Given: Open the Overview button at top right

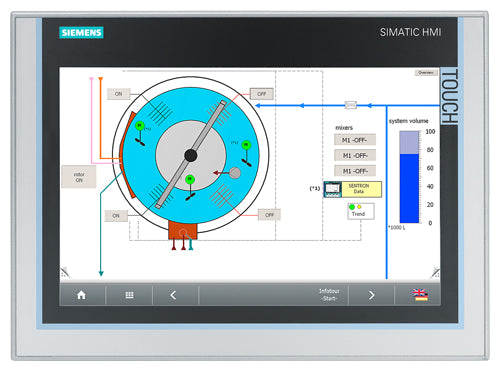Looking at the screenshot, I should [426, 72].
